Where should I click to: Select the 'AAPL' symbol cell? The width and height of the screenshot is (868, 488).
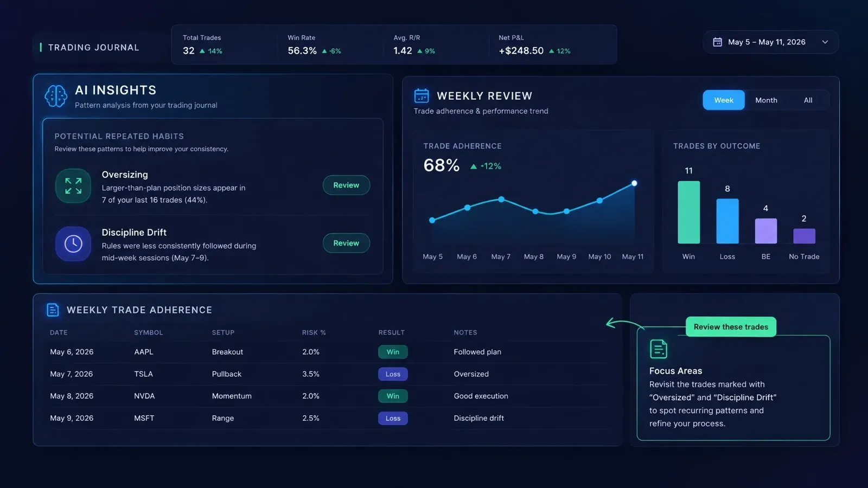144,352
